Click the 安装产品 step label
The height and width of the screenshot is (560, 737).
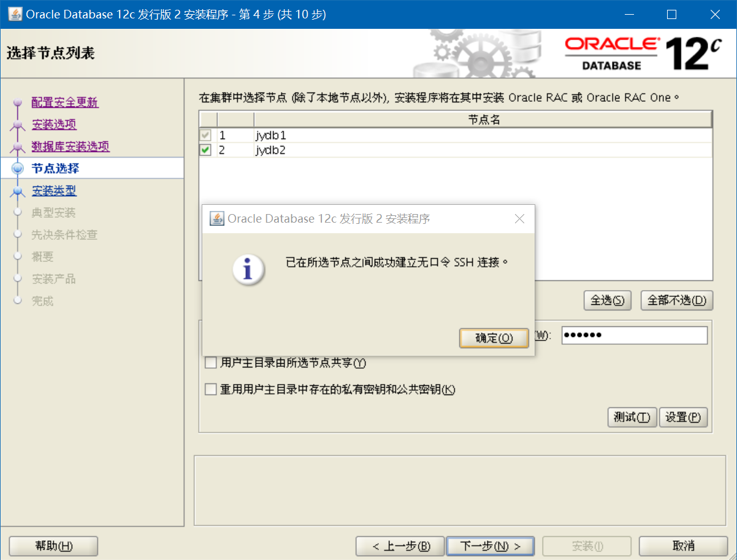tap(54, 279)
